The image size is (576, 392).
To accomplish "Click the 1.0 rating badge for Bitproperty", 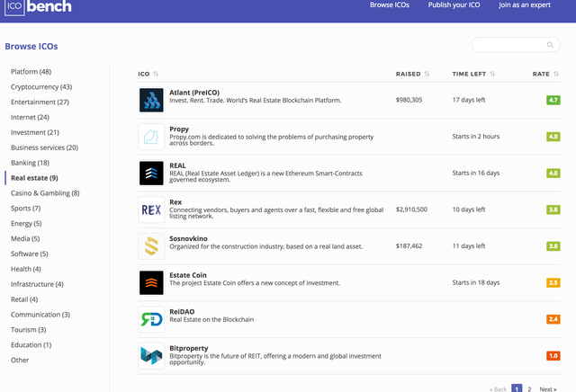I will pos(553,356).
